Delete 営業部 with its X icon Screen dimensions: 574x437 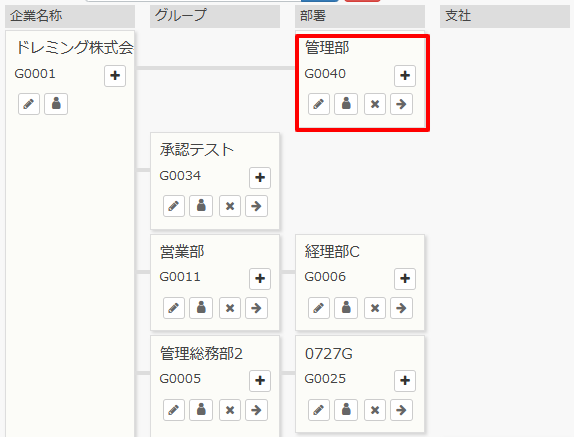coord(230,308)
